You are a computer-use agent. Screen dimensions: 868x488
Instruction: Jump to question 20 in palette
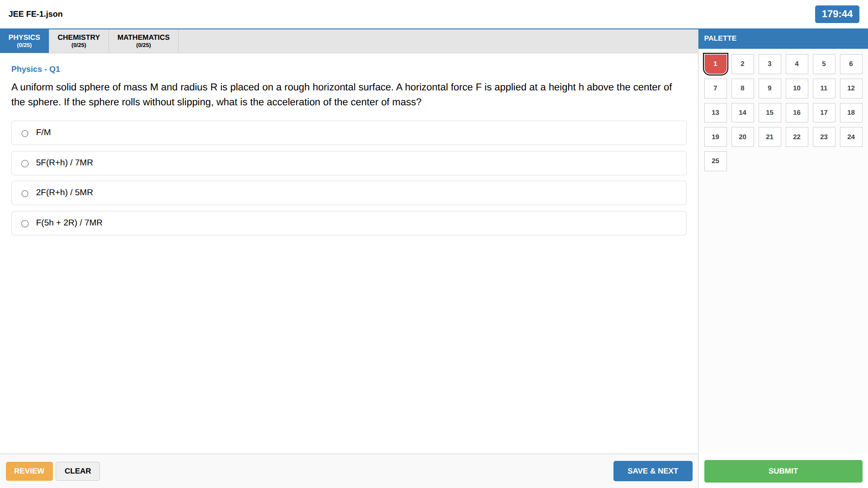tap(742, 137)
